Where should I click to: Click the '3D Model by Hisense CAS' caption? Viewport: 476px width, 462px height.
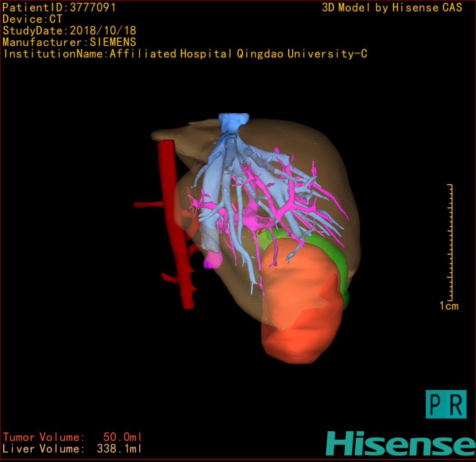(392, 8)
